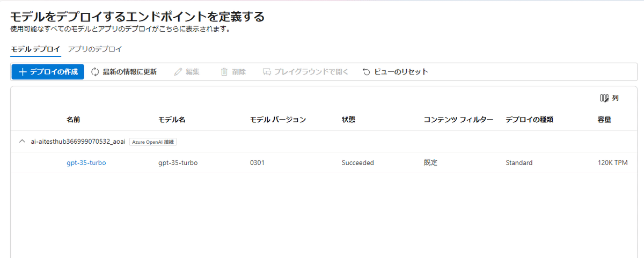Switch to the アプリのデプロイ tab
Image resolution: width=644 pixels, height=258 pixels.
coord(95,49)
